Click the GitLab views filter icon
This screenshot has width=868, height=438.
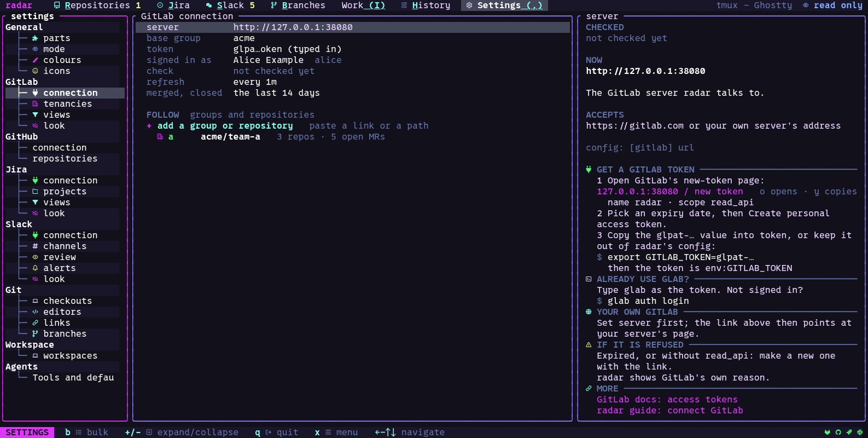(35, 115)
